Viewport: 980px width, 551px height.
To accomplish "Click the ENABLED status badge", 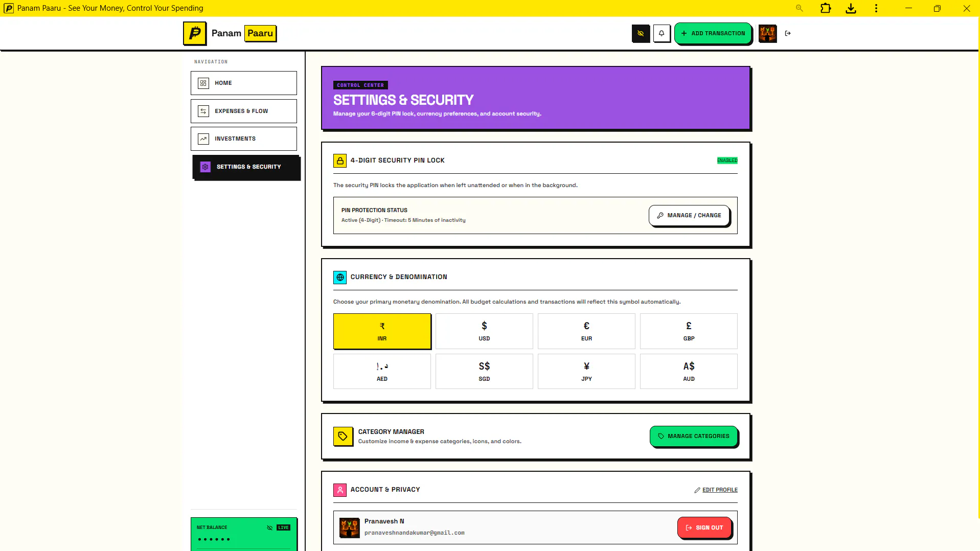I will click(727, 160).
